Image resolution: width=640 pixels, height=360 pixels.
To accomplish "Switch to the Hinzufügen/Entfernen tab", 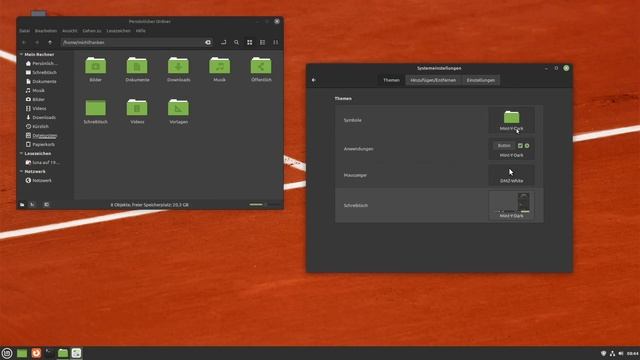I will pos(433,80).
